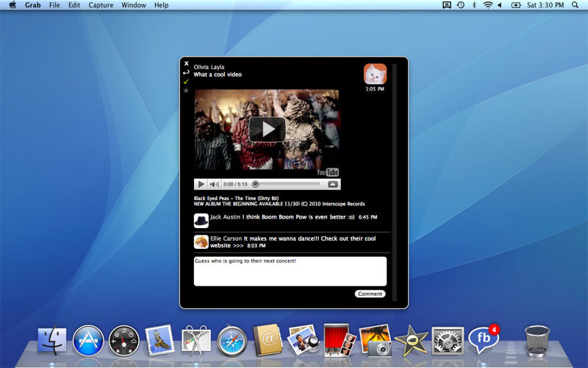This screenshot has height=368, width=588.
Task: Launch iMovie star icon in Dock
Action: 412,340
